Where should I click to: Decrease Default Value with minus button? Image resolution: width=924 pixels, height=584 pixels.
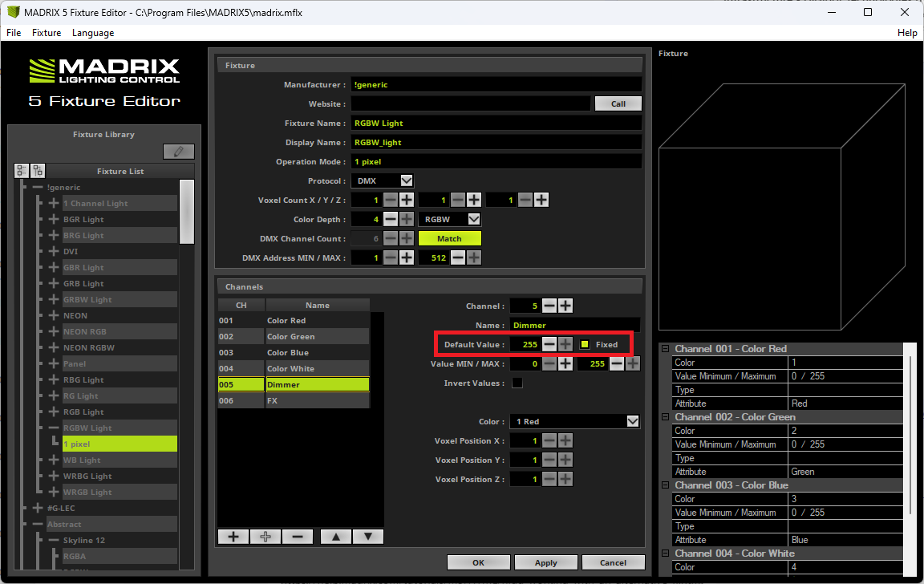(549, 344)
